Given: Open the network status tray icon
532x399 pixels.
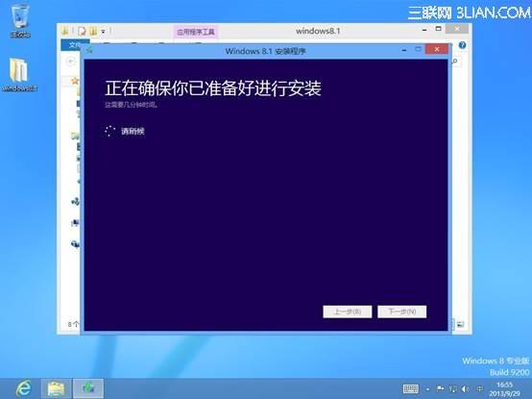Looking at the screenshot, I should tap(453, 388).
